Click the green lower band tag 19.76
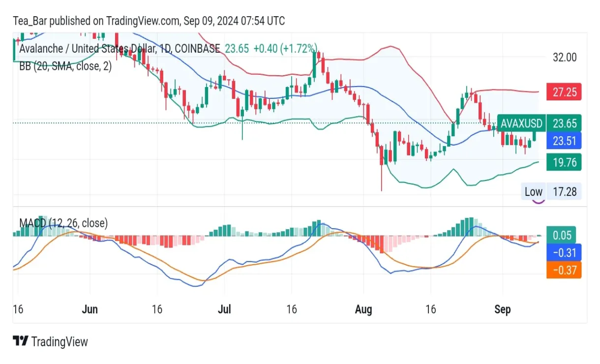Screen dimensions: 600x364 pyautogui.click(x=564, y=162)
